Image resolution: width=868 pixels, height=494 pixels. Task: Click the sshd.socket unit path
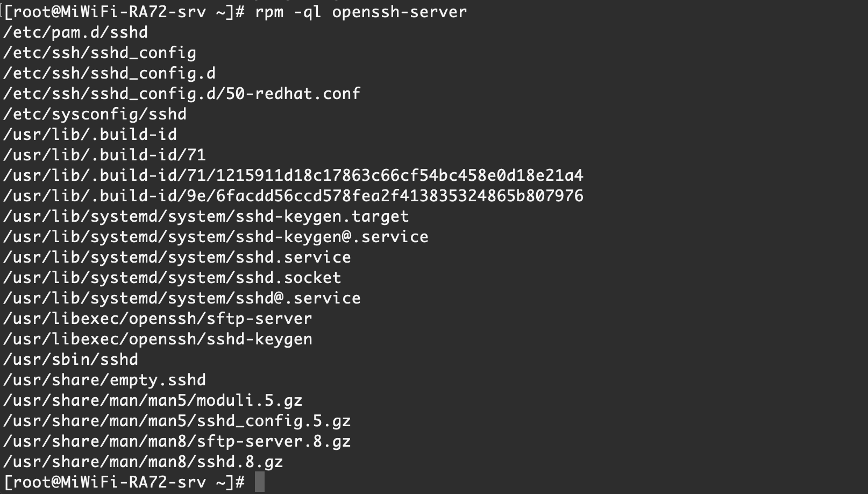coord(172,278)
